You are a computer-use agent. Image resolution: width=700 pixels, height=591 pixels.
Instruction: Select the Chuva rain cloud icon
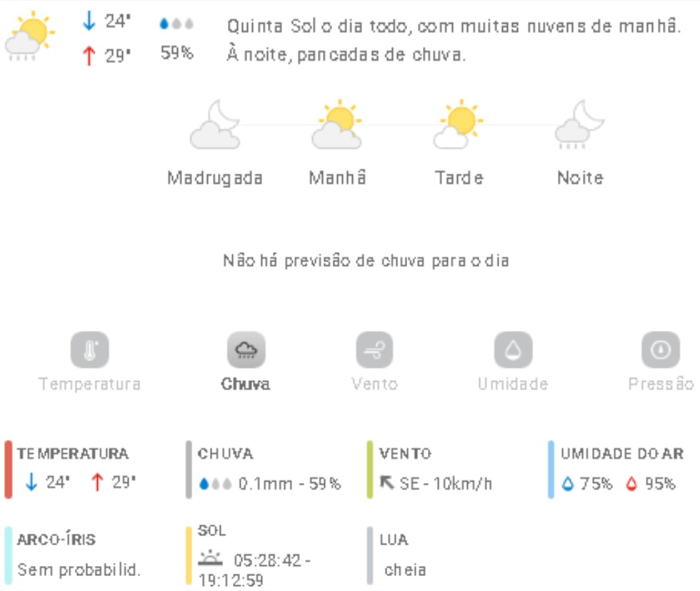click(x=246, y=350)
